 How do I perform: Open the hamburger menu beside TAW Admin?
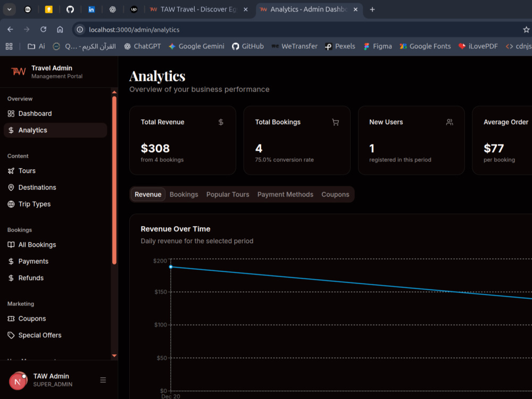point(103,380)
